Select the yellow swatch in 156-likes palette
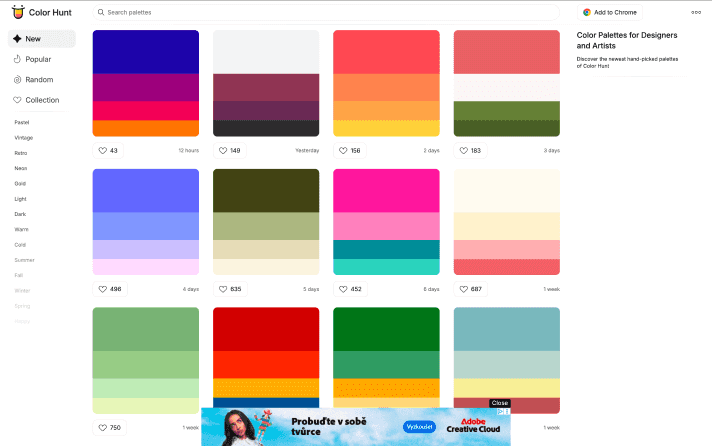 (x=386, y=128)
